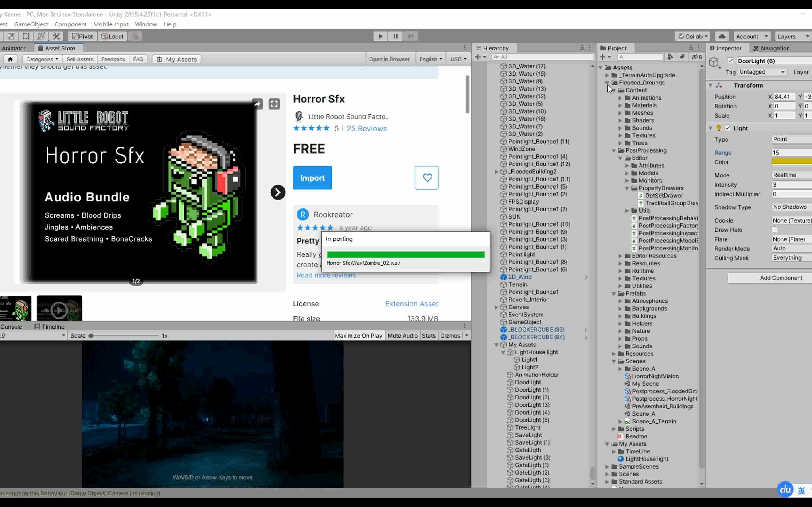Image resolution: width=812 pixels, height=507 pixels.
Task: Open the Create menu in the Hierarchy panel
Action: point(478,57)
